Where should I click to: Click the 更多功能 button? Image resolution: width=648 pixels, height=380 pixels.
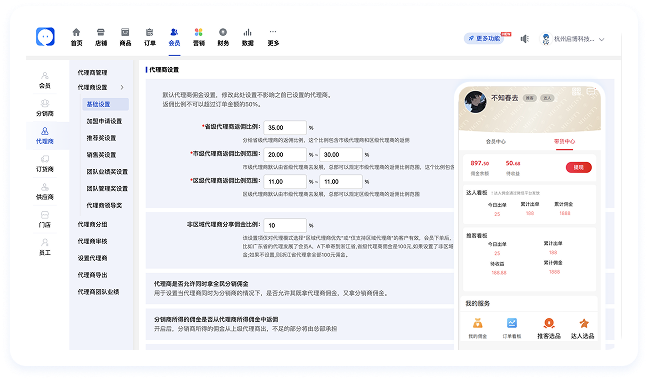pyautogui.click(x=484, y=38)
